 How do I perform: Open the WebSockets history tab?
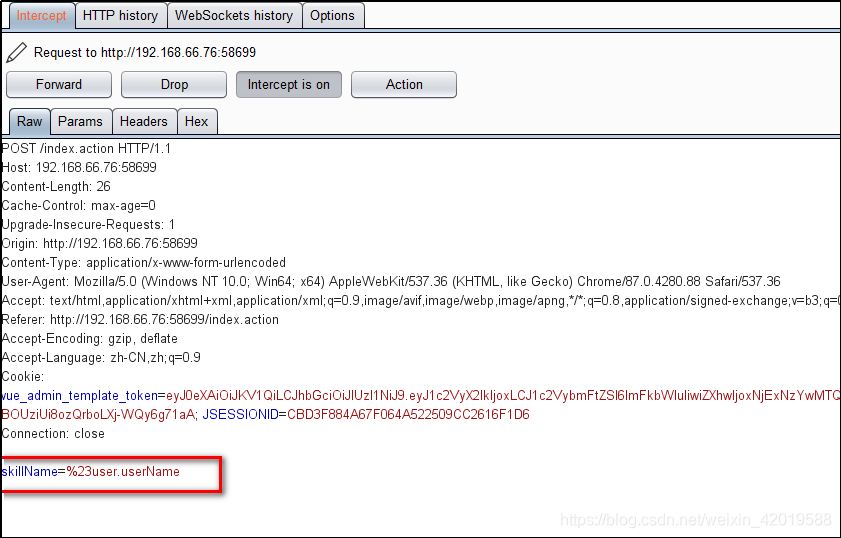pyautogui.click(x=234, y=16)
